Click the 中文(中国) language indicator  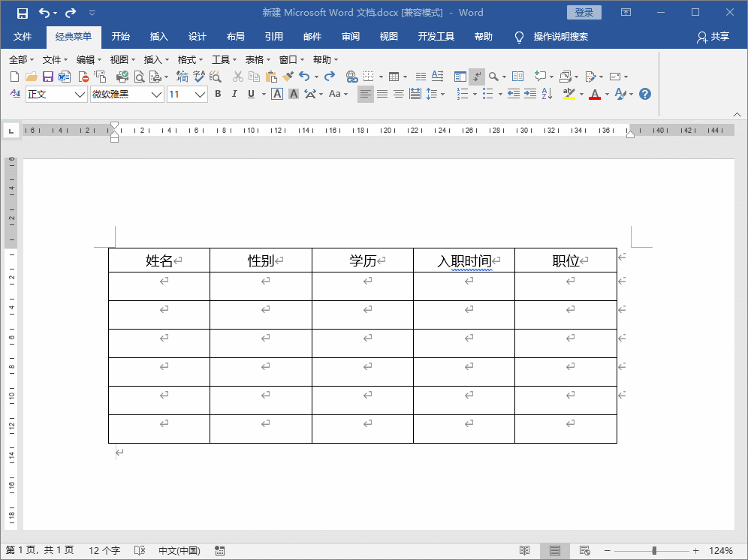pyautogui.click(x=179, y=550)
